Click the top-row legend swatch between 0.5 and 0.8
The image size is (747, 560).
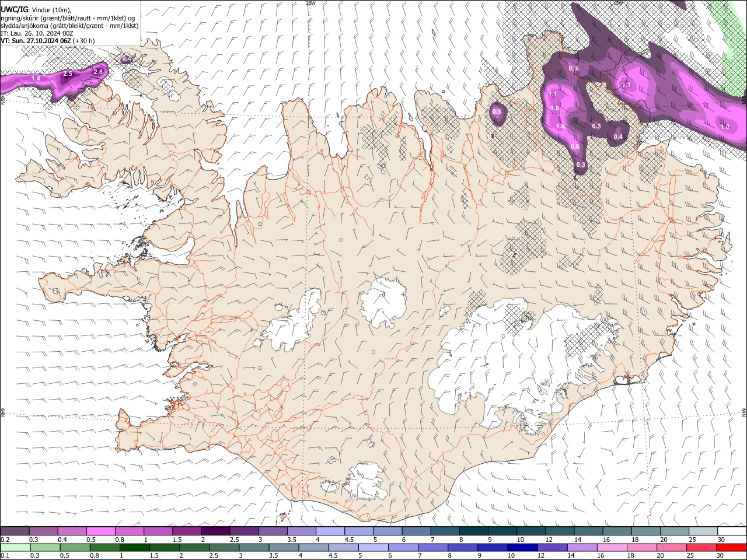pos(100,531)
